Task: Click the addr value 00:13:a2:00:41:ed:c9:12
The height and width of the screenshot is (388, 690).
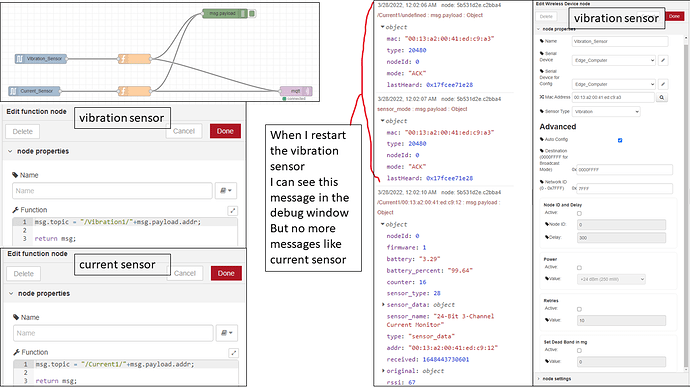Action: [453, 348]
